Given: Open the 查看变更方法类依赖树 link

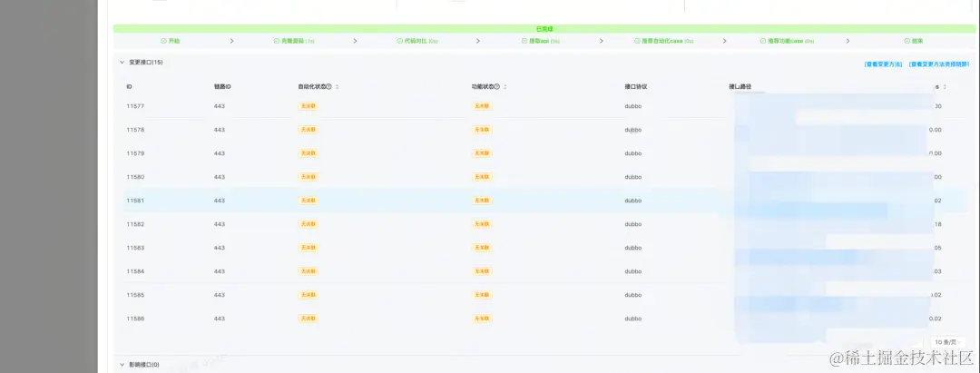Looking at the screenshot, I should point(939,64).
